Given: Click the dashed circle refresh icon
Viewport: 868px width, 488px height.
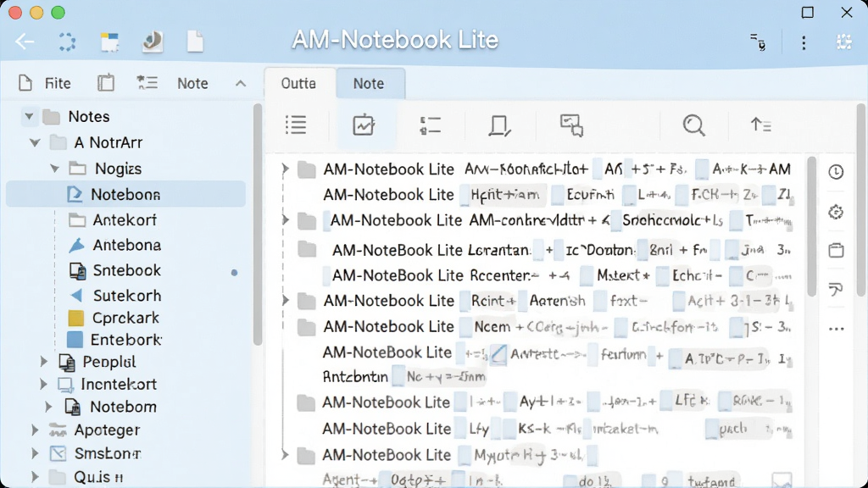Looking at the screenshot, I should click(x=67, y=42).
